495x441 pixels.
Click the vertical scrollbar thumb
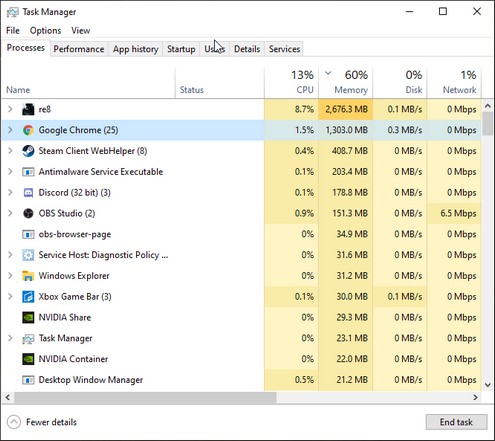[x=488, y=123]
